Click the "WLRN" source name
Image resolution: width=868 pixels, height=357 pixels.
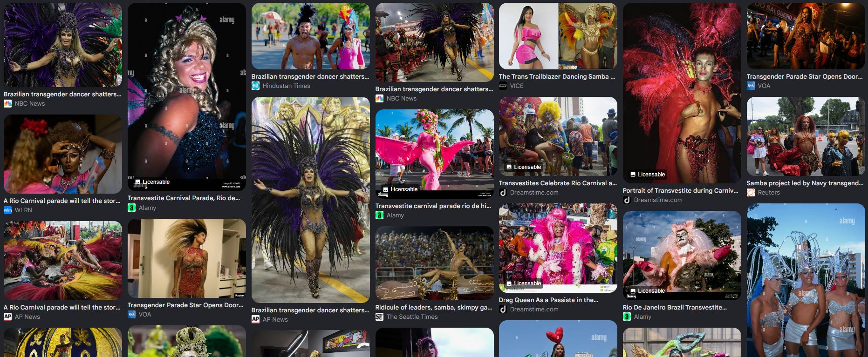pyautogui.click(x=23, y=210)
